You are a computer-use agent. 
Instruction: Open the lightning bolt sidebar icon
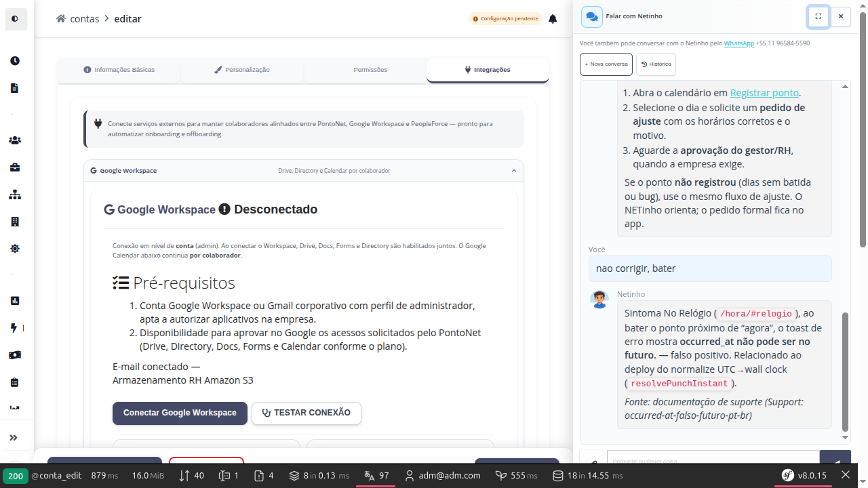[x=15, y=328]
